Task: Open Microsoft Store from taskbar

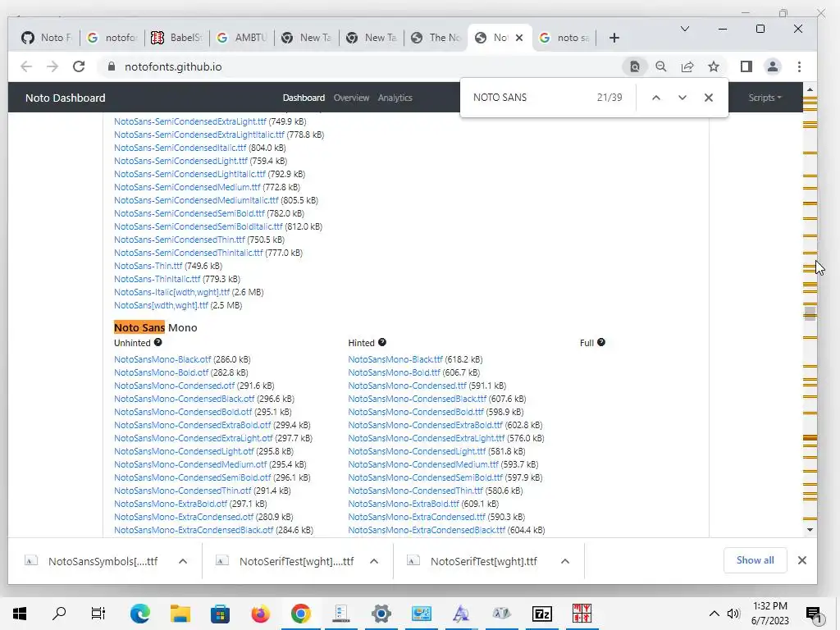Action: pyautogui.click(x=220, y=614)
